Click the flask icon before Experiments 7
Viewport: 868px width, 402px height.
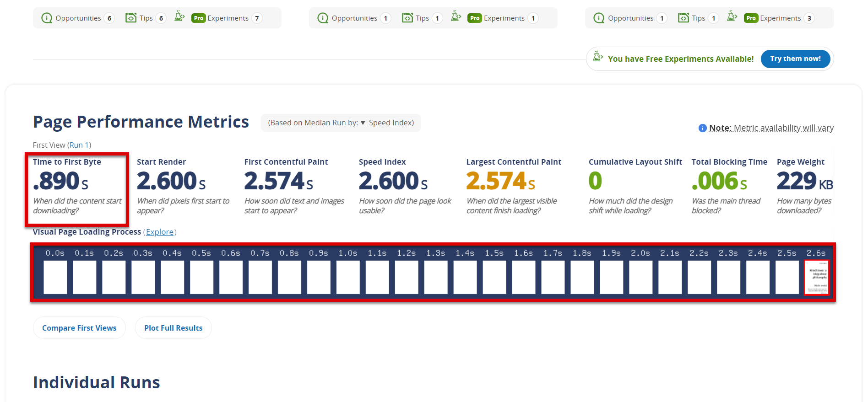pos(179,17)
